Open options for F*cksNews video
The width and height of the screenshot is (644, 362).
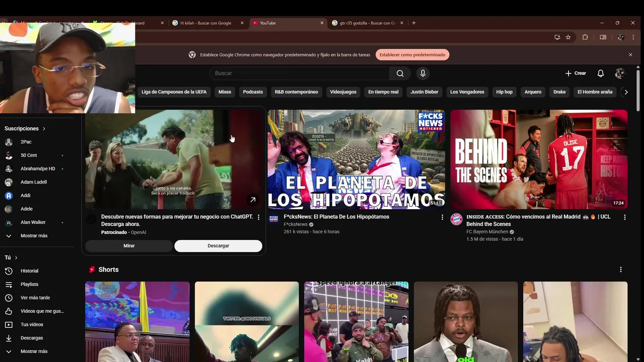(x=442, y=217)
